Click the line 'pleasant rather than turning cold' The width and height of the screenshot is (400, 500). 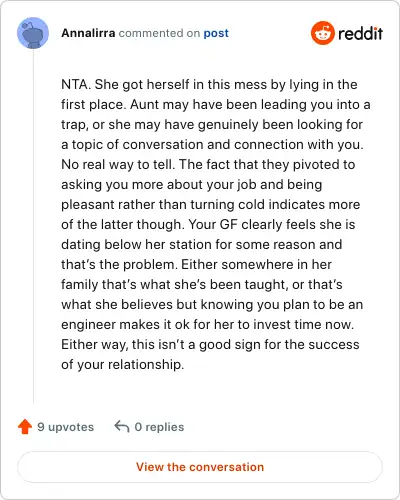(x=211, y=204)
